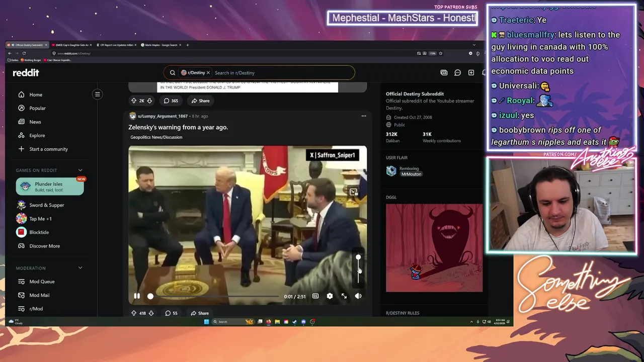Open a new browser tab

point(188,45)
